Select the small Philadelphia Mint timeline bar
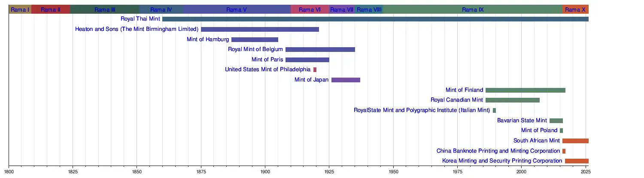The image size is (644, 178). coord(315,69)
